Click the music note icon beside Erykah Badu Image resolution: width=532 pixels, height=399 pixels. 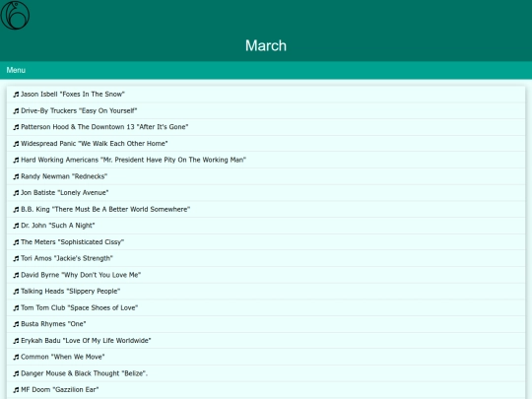tap(16, 341)
